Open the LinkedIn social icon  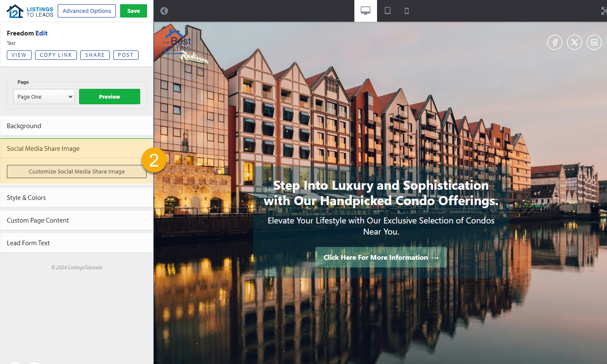point(594,42)
